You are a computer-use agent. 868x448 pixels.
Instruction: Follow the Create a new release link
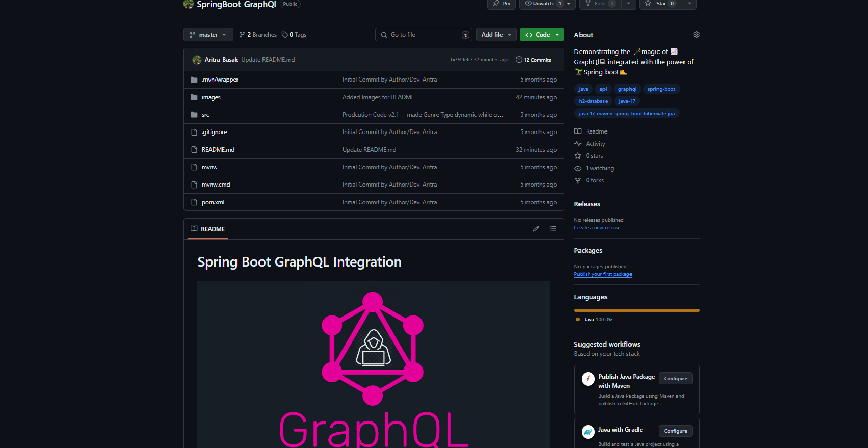597,228
